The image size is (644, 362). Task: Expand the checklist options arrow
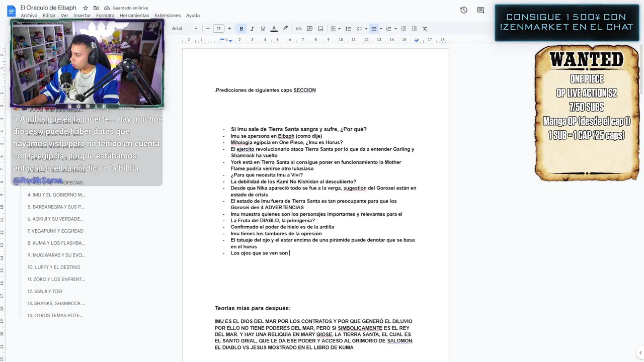366,29
